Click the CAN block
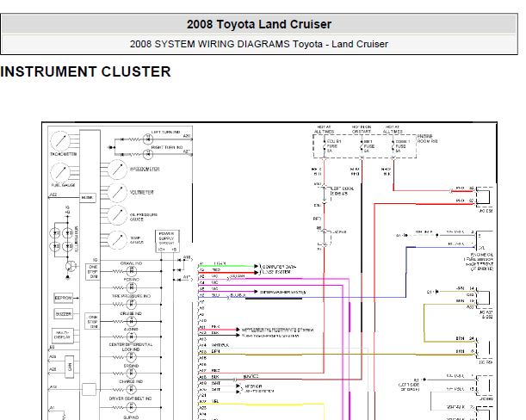The height and width of the screenshot is (420, 526). point(70,367)
